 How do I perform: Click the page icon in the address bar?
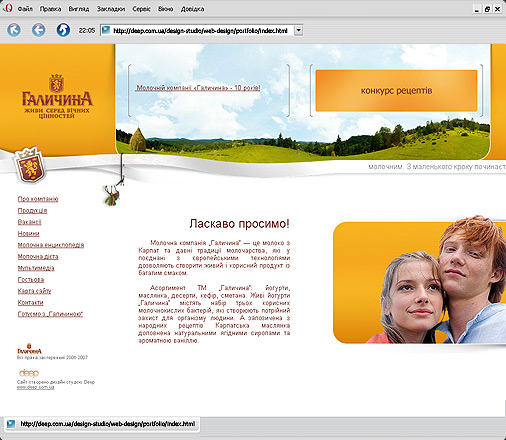pos(106,30)
